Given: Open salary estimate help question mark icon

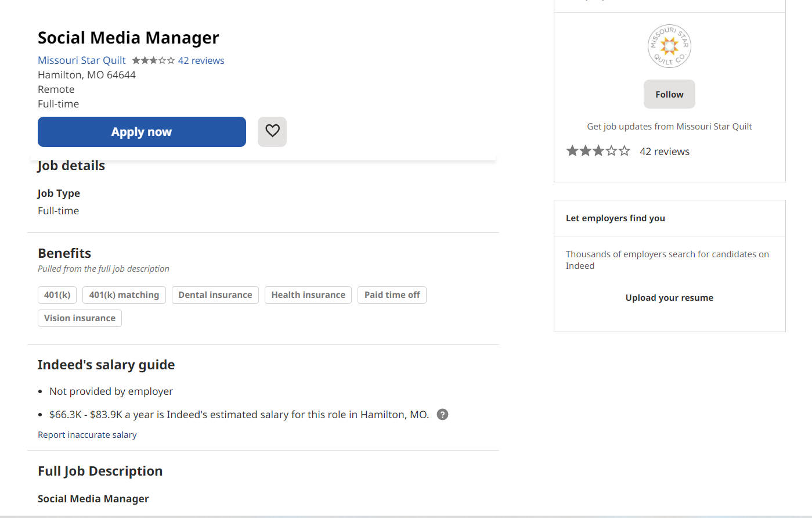Looking at the screenshot, I should click(x=442, y=415).
